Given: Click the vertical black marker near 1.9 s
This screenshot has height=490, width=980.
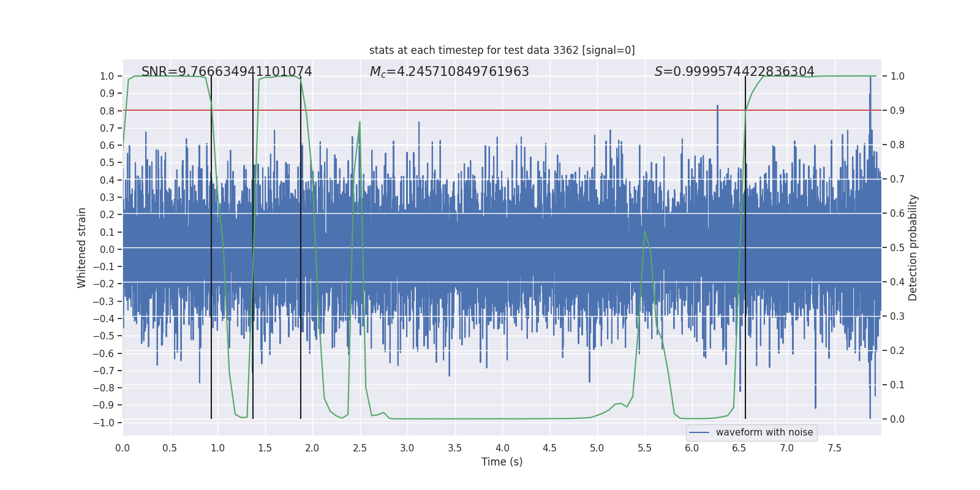Looking at the screenshot, I should click(301, 247).
